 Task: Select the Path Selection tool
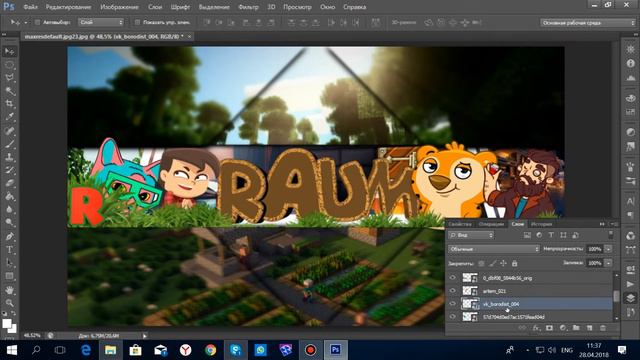(x=9, y=263)
